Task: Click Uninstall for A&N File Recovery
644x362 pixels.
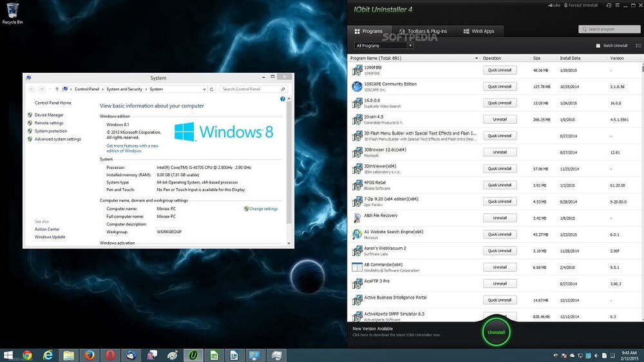Action: [x=500, y=218]
